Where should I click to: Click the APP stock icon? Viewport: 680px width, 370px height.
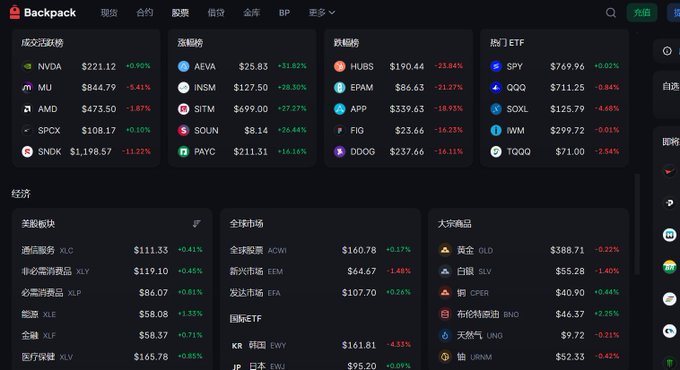(x=340, y=109)
